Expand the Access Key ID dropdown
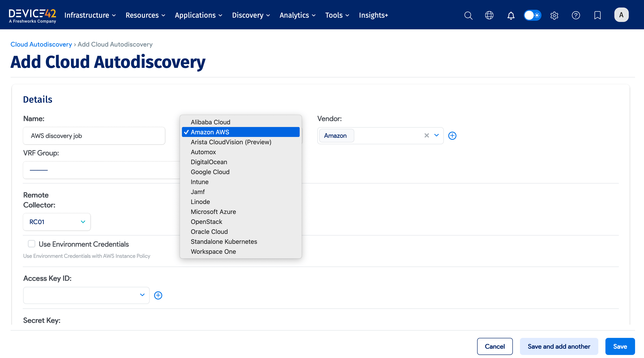Viewport: 644px width, 358px height. (142, 295)
